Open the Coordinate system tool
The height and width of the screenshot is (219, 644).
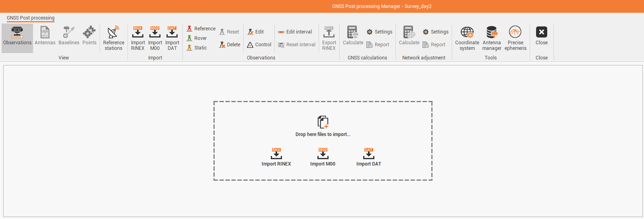467,38
